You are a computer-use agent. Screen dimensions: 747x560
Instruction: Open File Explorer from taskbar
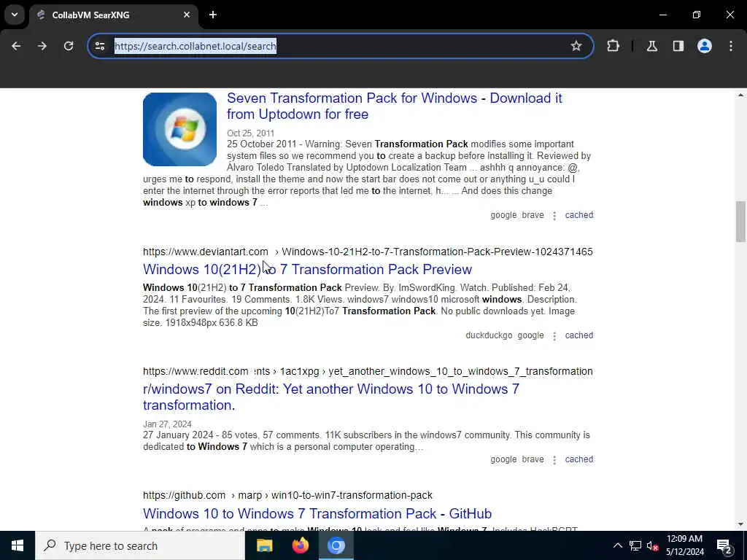point(264,545)
